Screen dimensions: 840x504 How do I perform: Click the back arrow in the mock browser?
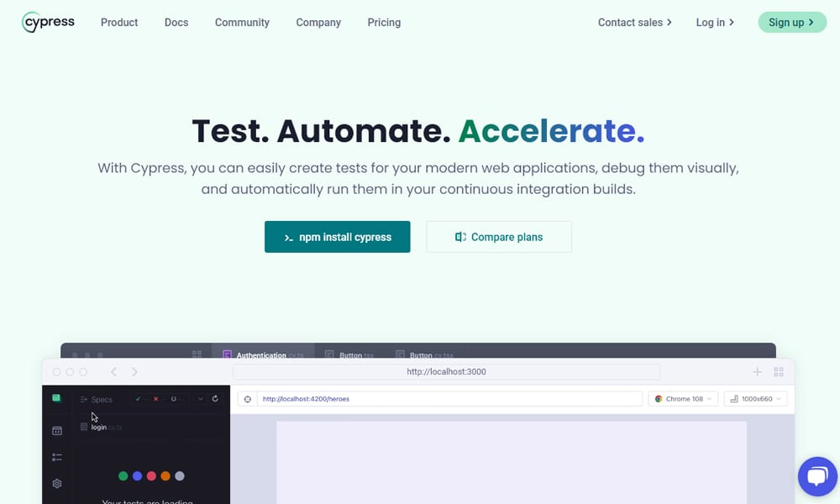coord(113,372)
